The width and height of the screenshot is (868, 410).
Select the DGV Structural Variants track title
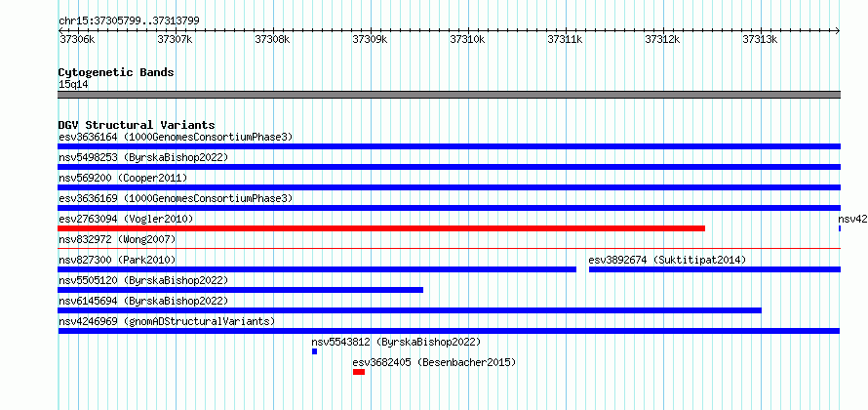point(137,125)
